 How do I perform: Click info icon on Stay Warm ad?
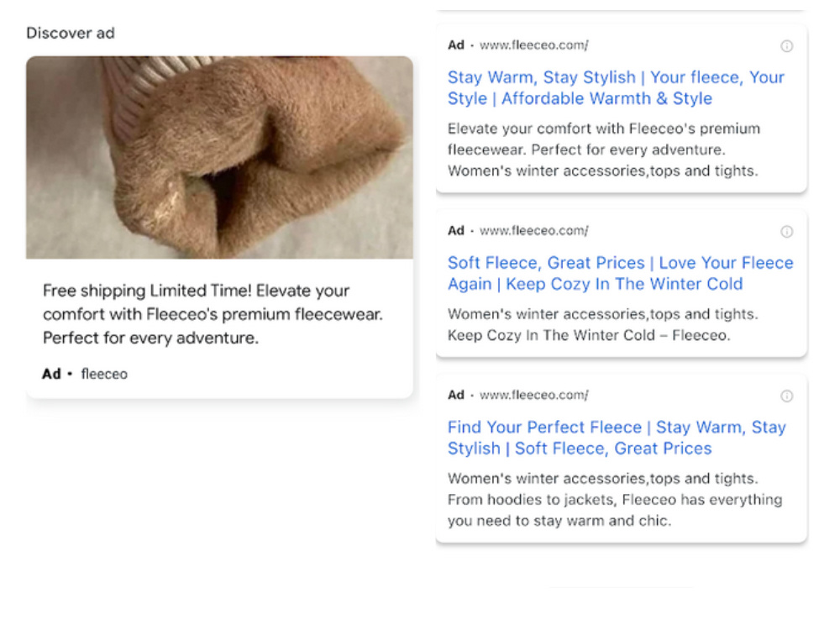tap(786, 46)
